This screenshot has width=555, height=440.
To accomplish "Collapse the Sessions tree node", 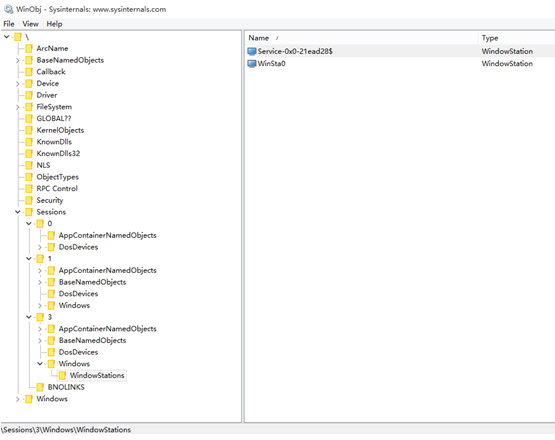I will (18, 212).
